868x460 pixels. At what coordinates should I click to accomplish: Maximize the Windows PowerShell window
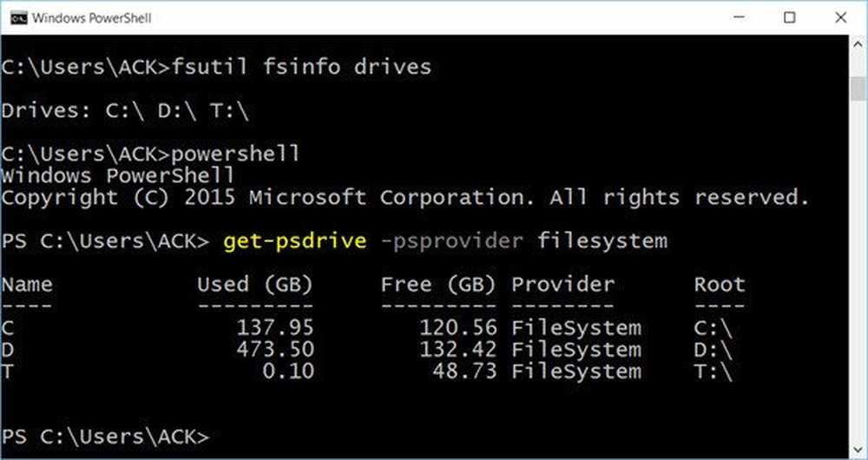(789, 18)
